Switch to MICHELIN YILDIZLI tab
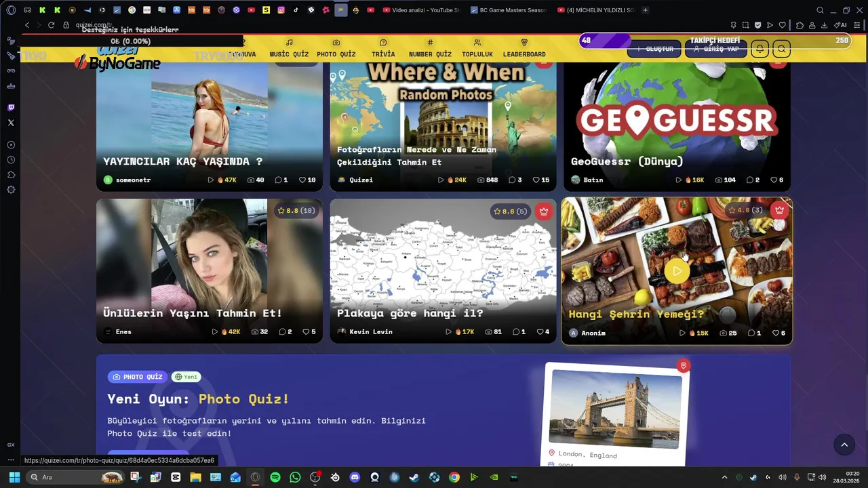This screenshot has height=488, width=868. 596,10
